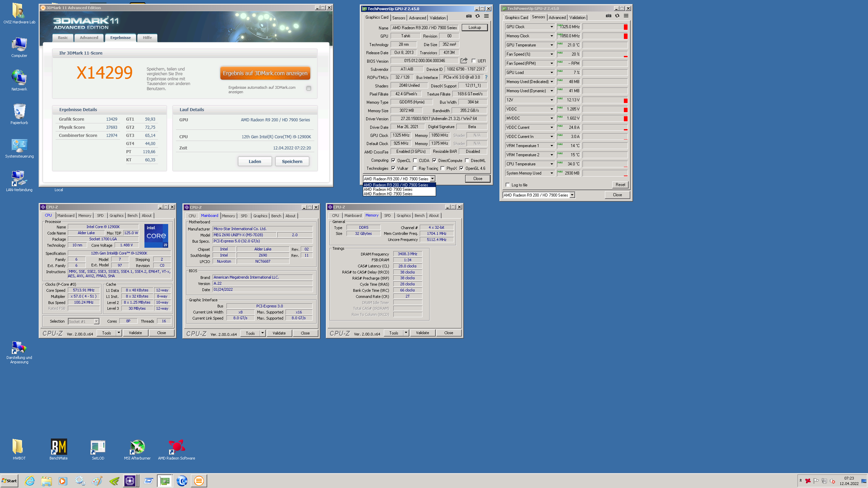Select the Netzwerk desktop icon
This screenshot has width=868, height=488.
(x=19, y=81)
